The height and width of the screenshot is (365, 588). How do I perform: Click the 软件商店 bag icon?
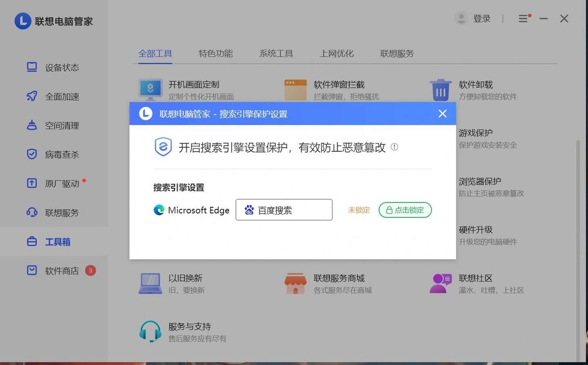pos(31,271)
